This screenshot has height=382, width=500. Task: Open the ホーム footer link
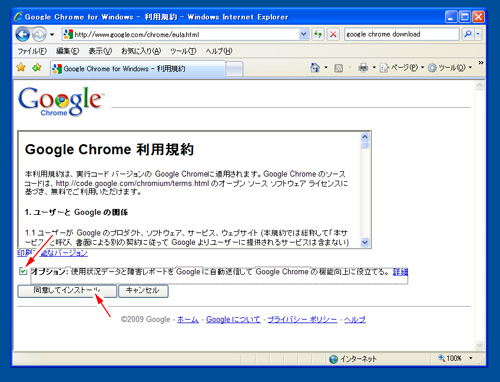pyautogui.click(x=188, y=319)
